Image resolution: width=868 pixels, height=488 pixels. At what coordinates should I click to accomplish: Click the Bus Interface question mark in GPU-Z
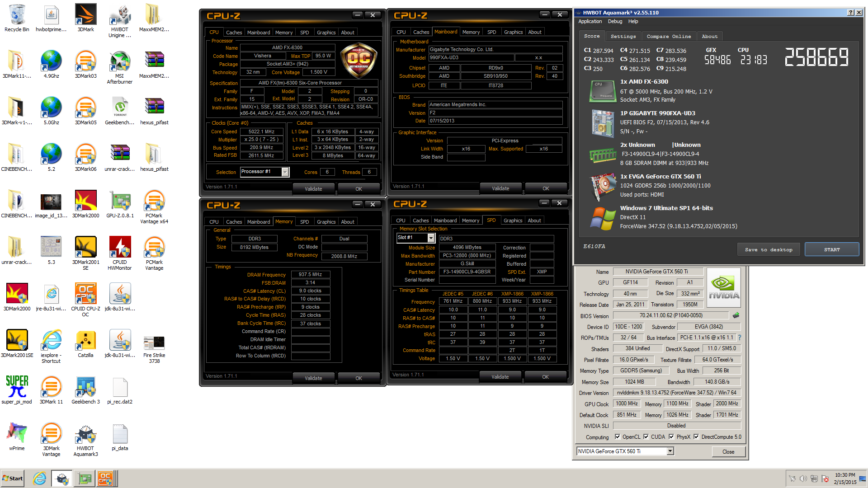point(740,338)
